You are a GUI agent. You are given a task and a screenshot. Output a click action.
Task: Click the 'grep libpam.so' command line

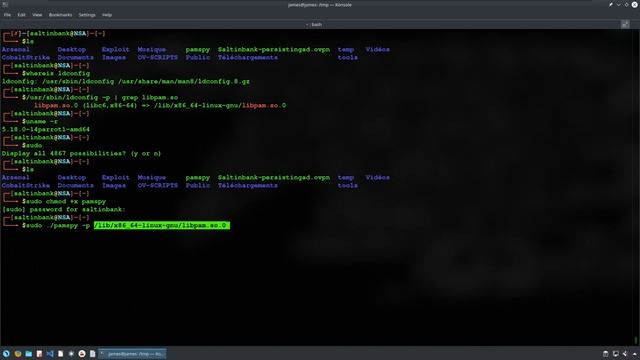(100, 98)
